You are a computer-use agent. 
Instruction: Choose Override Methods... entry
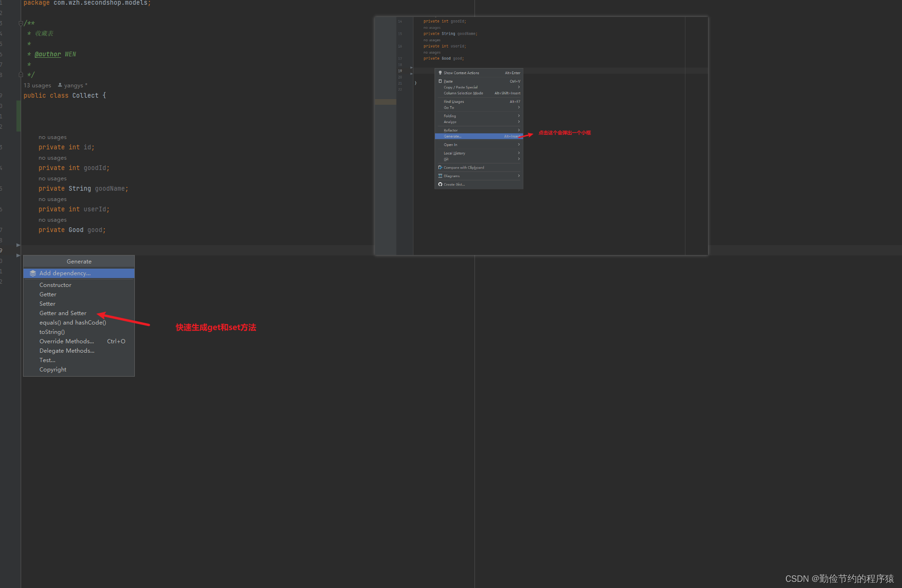(x=79, y=341)
